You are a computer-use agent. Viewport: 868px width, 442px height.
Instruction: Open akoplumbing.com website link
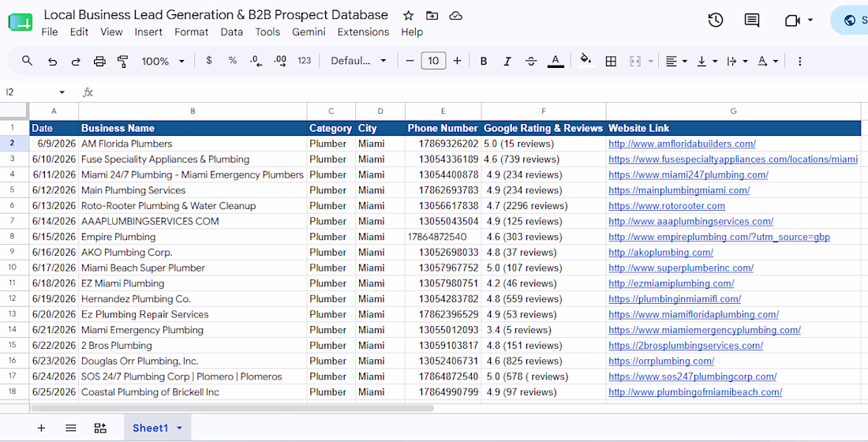(660, 252)
